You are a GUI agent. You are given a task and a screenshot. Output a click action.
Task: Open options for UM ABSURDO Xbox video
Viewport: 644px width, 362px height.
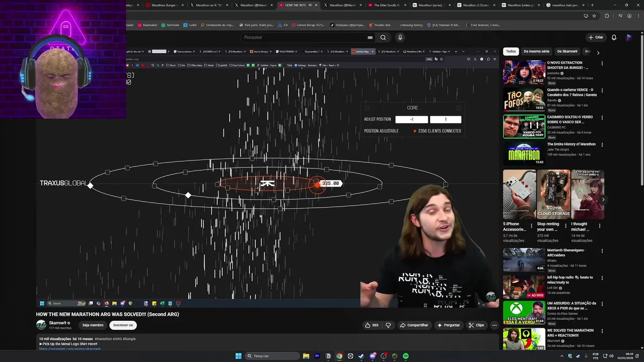click(x=602, y=304)
